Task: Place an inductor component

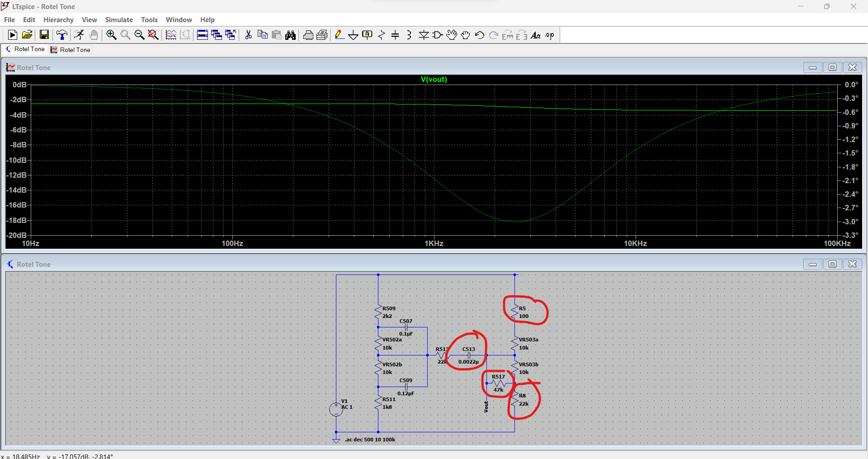Action: [409, 35]
